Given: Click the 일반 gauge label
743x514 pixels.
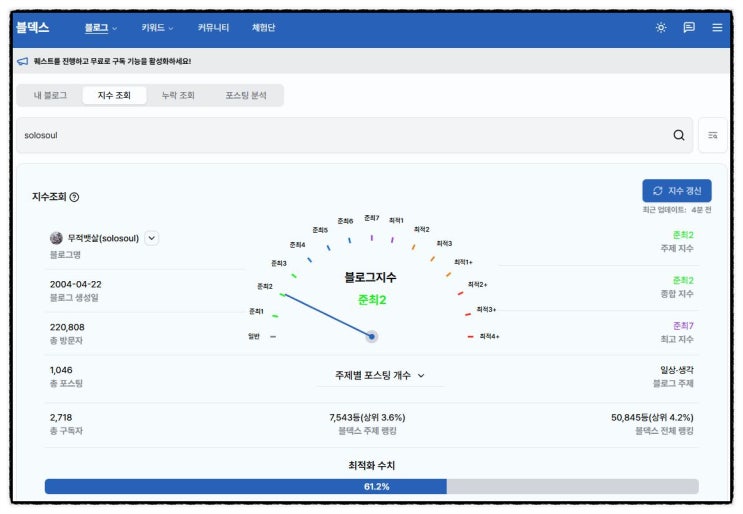Looking at the screenshot, I should pos(254,336).
